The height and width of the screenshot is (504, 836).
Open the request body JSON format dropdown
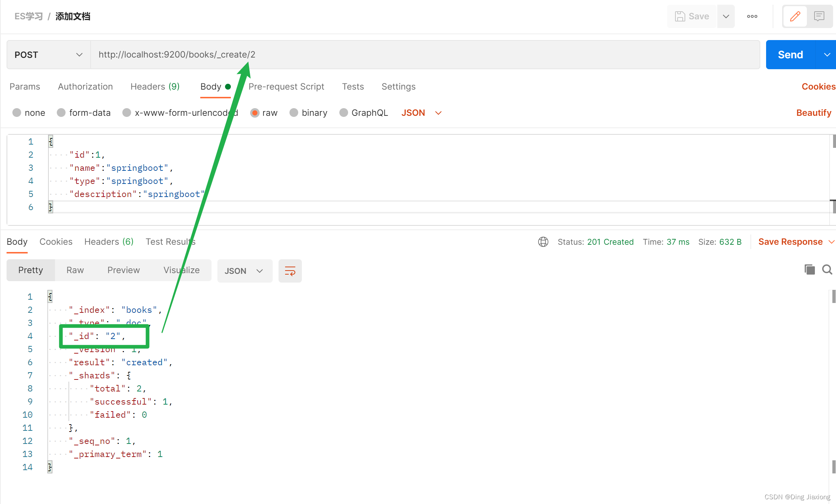pos(421,113)
